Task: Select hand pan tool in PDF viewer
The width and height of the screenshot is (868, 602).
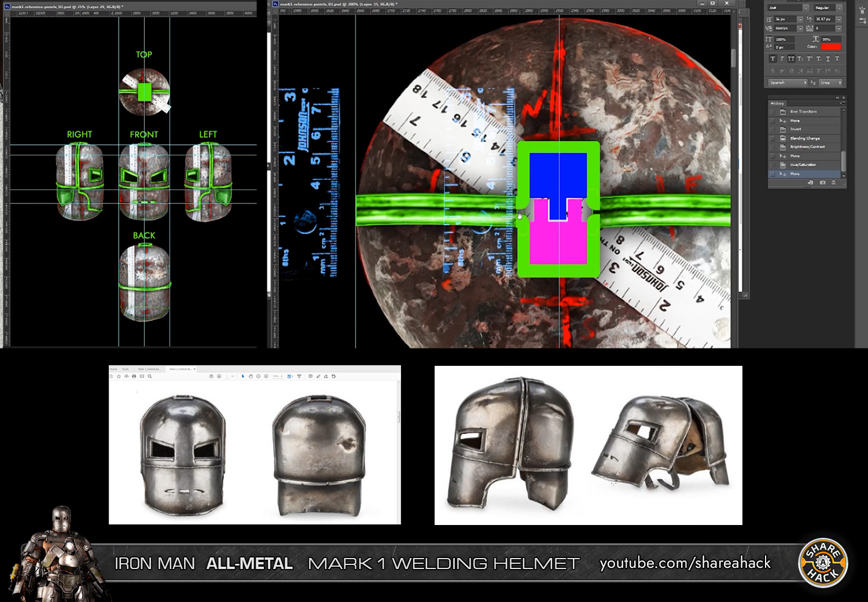Action: [251, 376]
